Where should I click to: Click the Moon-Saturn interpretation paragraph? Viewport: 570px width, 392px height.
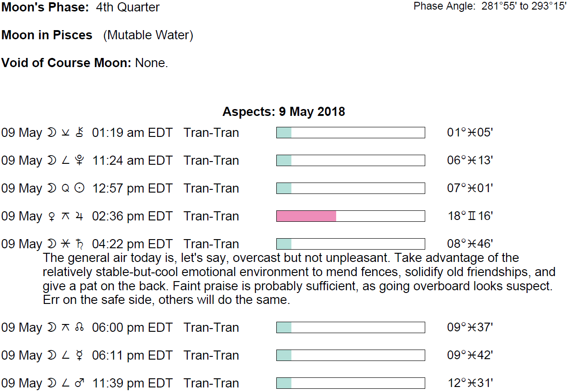coord(299,279)
